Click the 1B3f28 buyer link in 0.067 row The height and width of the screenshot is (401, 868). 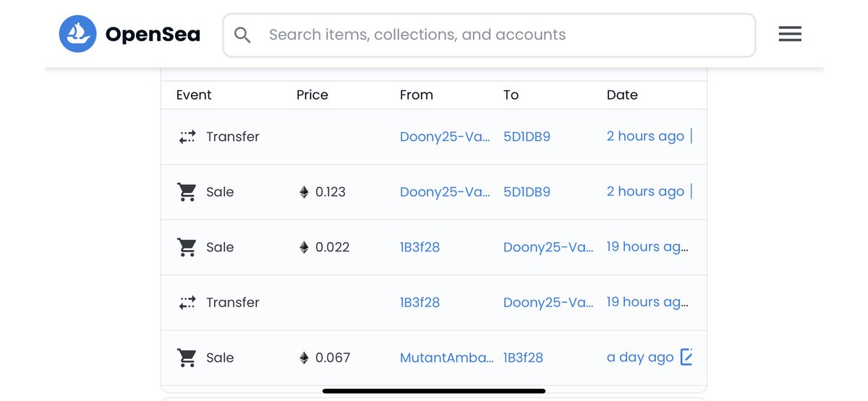coord(523,358)
